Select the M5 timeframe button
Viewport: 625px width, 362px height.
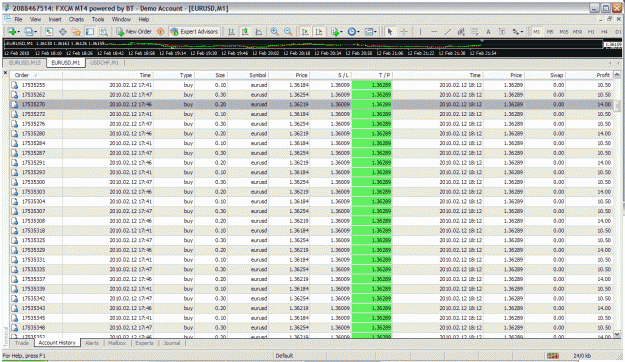(x=550, y=31)
